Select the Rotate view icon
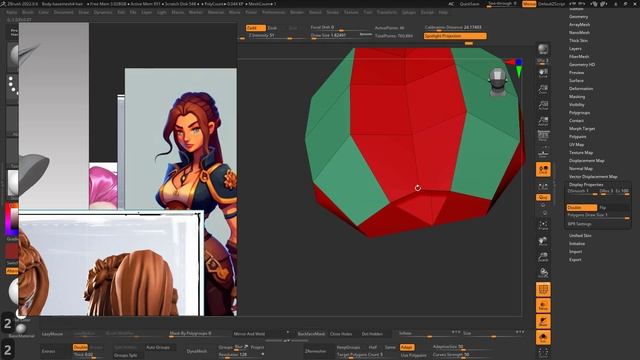The image size is (640, 360). point(543,273)
